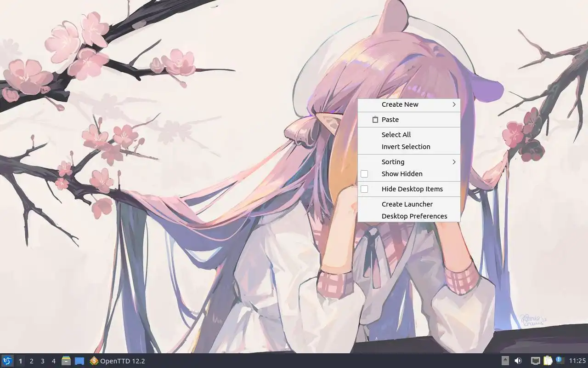Screen dimensions: 588x368
Task: Switch to workspace 2 in pager
Action: tap(31, 361)
